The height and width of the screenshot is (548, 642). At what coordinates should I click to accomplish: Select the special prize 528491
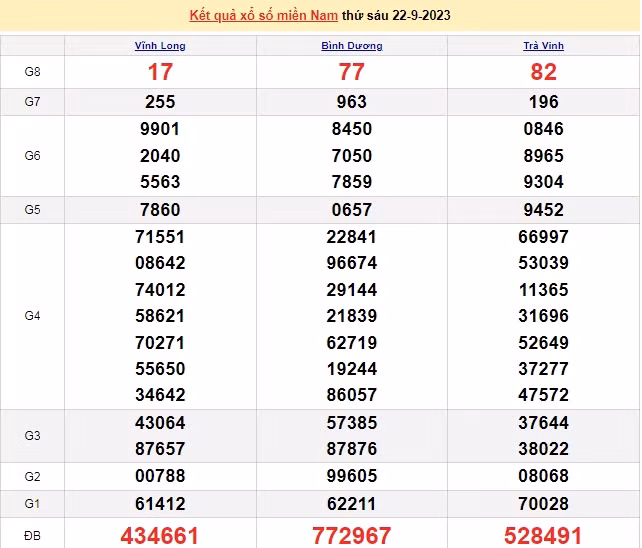(x=543, y=536)
